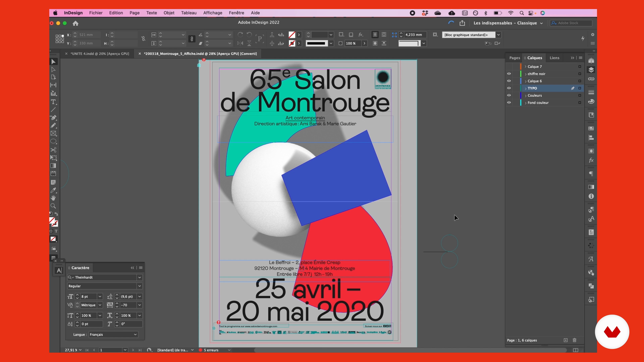This screenshot has height=362, width=644.
Task: Toggle visibility of chiffre noir layer
Action: pyautogui.click(x=509, y=74)
